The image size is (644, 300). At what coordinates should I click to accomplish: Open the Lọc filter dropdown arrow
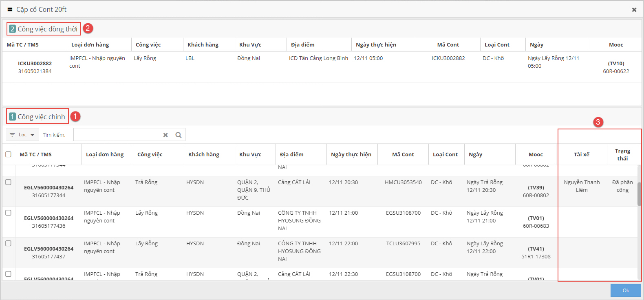coord(32,135)
